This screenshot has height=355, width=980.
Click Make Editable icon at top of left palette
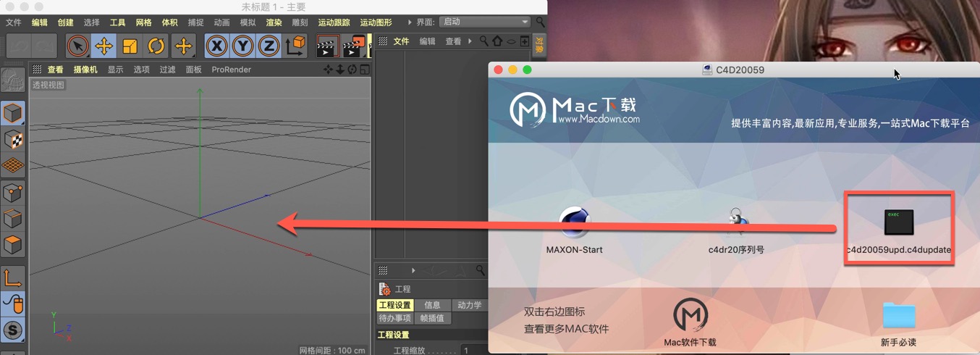pyautogui.click(x=12, y=81)
